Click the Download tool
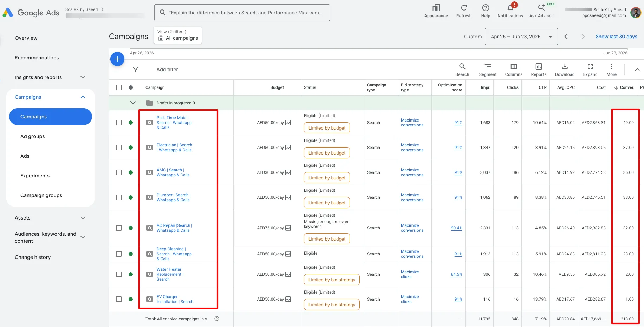 565,70
